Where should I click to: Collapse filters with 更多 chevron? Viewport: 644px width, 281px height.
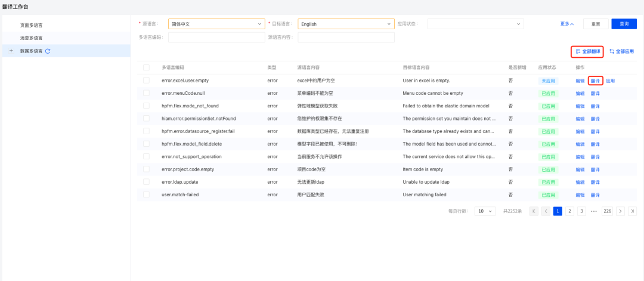(x=567, y=24)
